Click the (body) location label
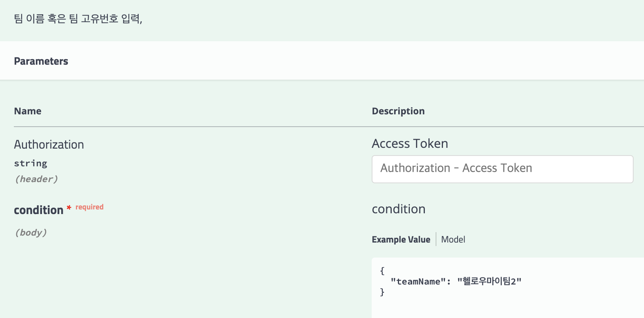 tap(31, 233)
